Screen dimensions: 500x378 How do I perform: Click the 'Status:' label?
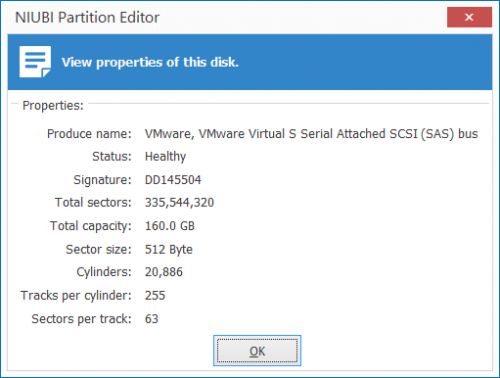(112, 156)
